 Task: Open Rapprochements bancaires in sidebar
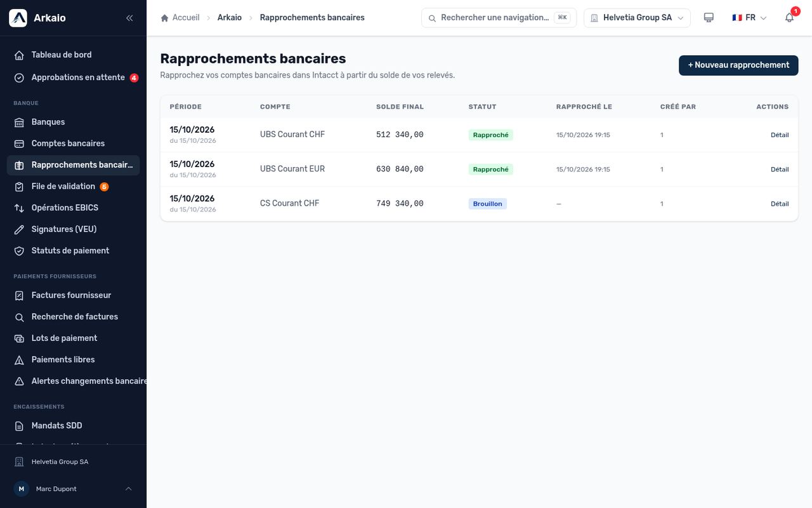click(73, 165)
